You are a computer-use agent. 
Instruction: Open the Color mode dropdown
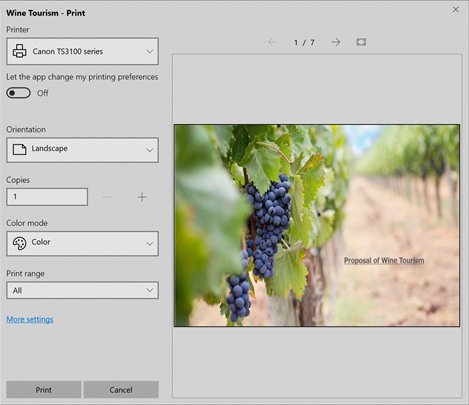pyautogui.click(x=82, y=244)
